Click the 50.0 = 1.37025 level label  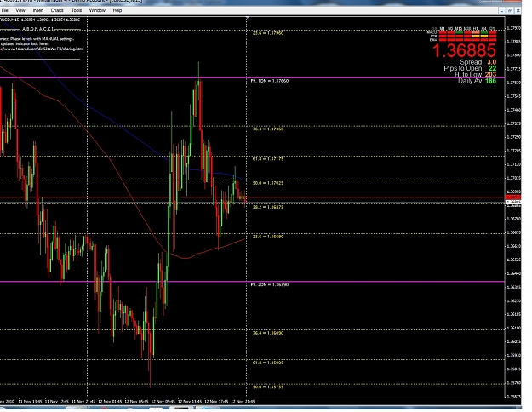(268, 183)
